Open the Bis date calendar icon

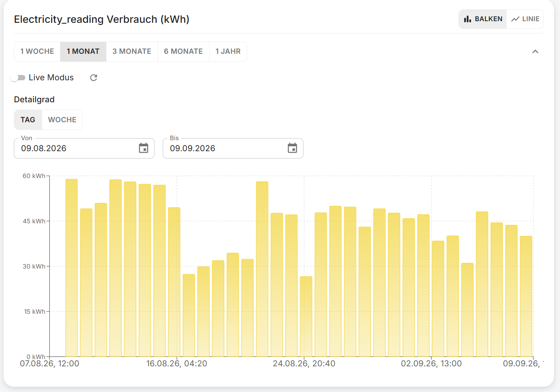tap(292, 148)
